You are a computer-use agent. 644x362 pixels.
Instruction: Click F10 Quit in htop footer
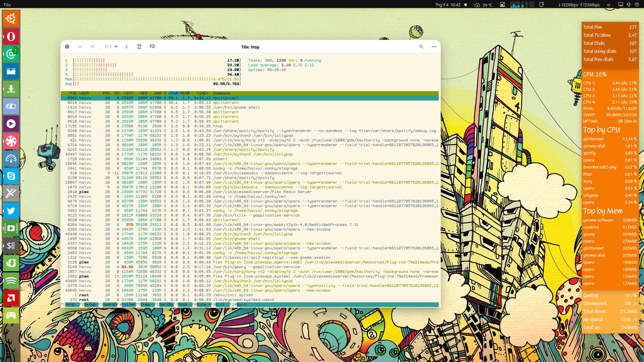(x=238, y=304)
